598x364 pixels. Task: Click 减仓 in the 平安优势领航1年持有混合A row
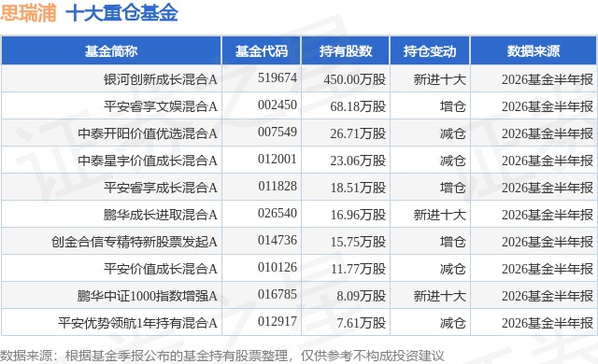pyautogui.click(x=452, y=323)
